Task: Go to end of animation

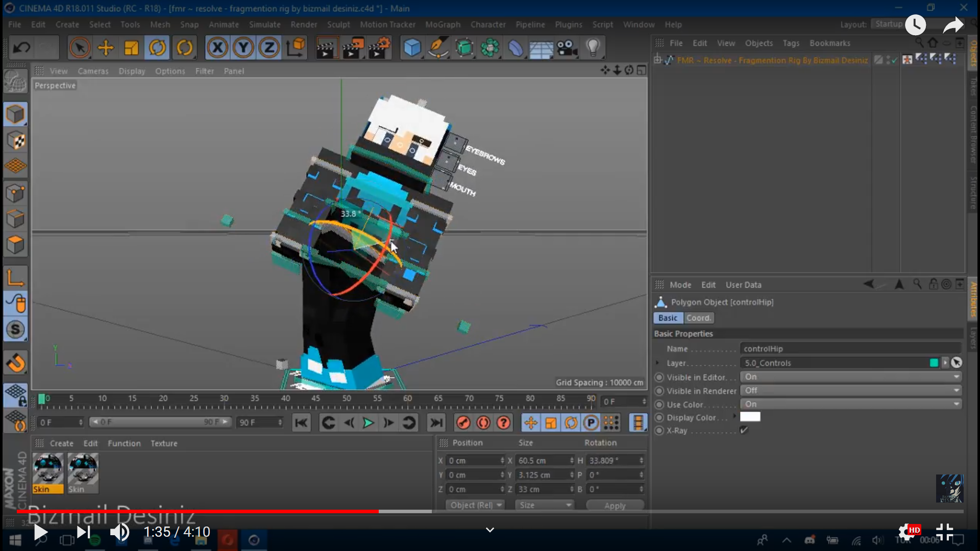Action: (436, 423)
